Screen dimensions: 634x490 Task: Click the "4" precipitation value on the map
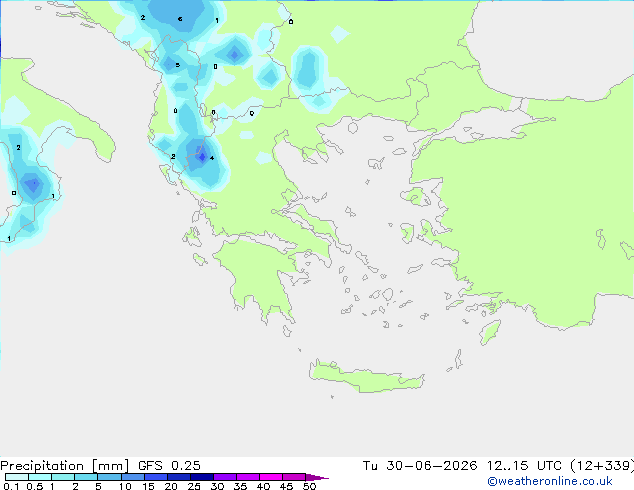(x=212, y=158)
